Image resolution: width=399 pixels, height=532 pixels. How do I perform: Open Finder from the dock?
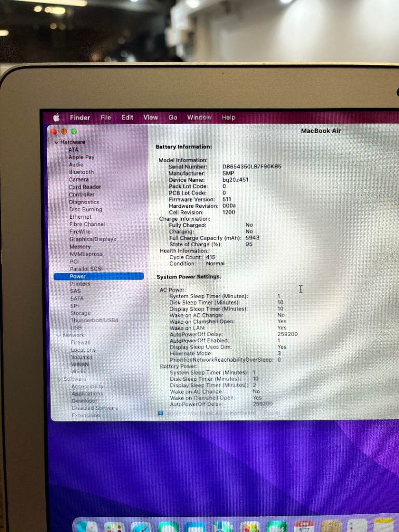point(86,526)
